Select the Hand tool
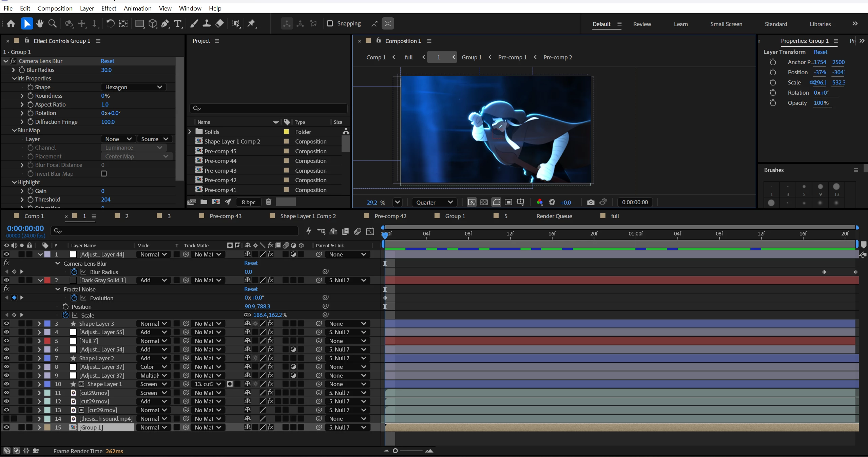Image resolution: width=868 pixels, height=457 pixels. 40,23
